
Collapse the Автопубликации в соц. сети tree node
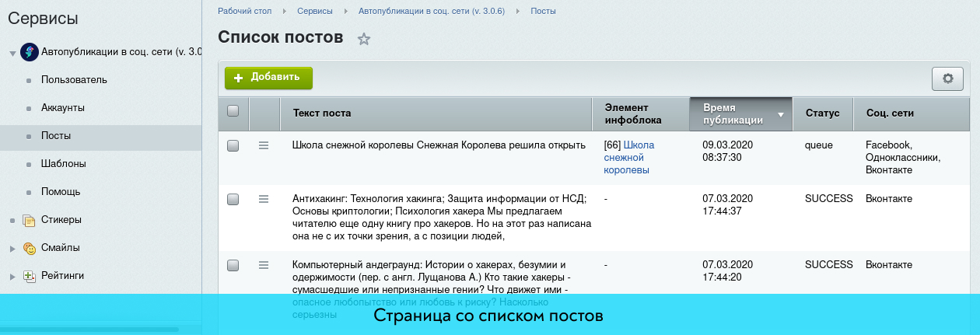click(12, 54)
